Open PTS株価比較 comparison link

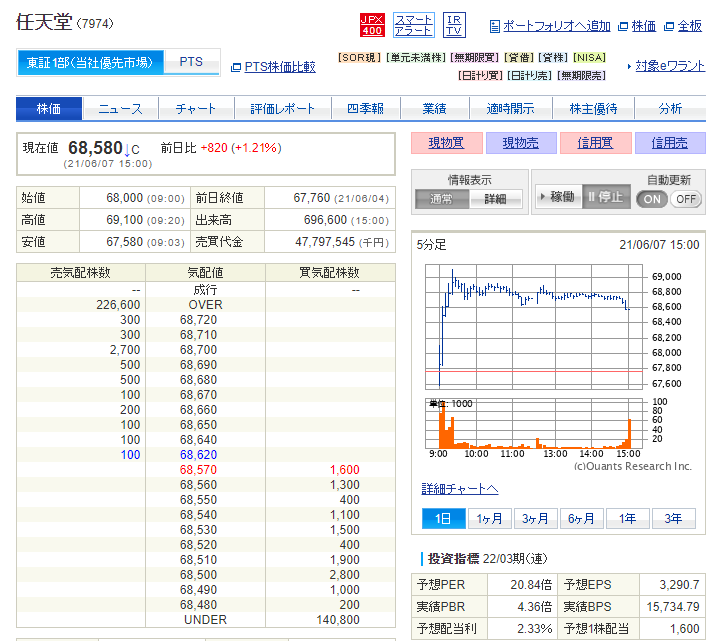[280, 67]
